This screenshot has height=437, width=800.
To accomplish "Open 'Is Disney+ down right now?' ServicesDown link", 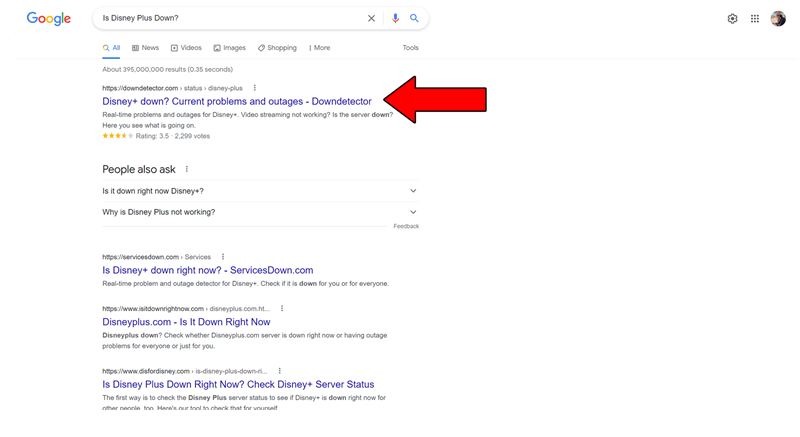I will tap(208, 270).
